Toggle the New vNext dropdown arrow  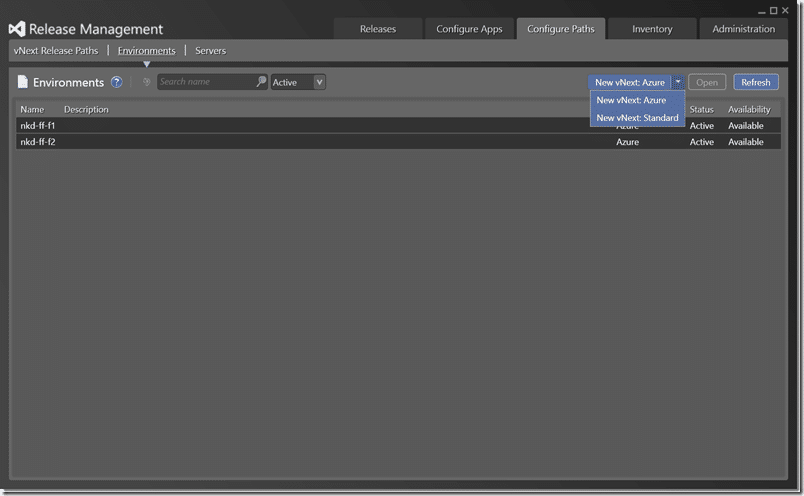(x=678, y=82)
